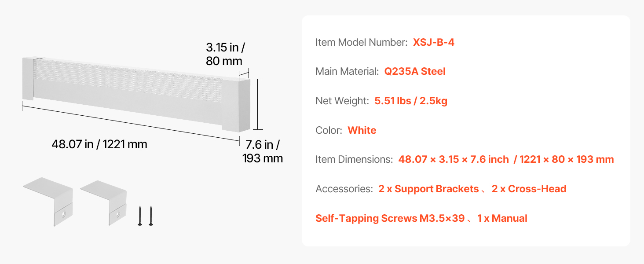Click the White color value
Screen dimensions: 644x264
tap(362, 130)
